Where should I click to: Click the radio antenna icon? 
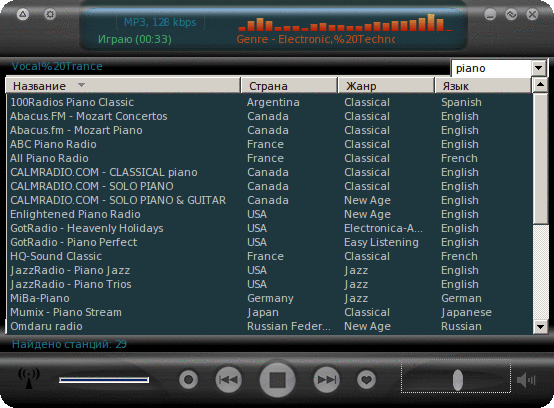(x=29, y=378)
